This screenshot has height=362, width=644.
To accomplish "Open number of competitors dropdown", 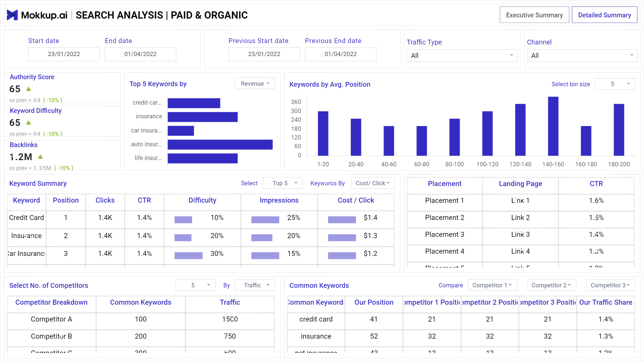I will click(x=195, y=285).
